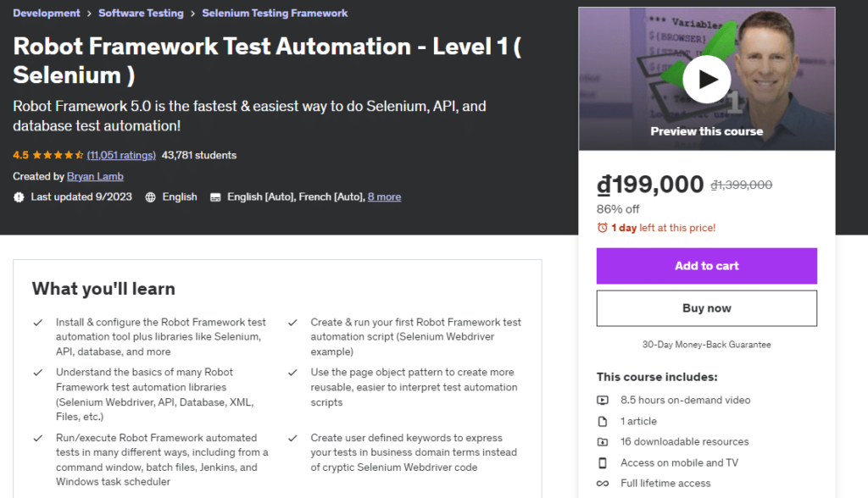The height and width of the screenshot is (498, 868).
Task: Click the infinity lifetime access icon
Action: pos(603,483)
